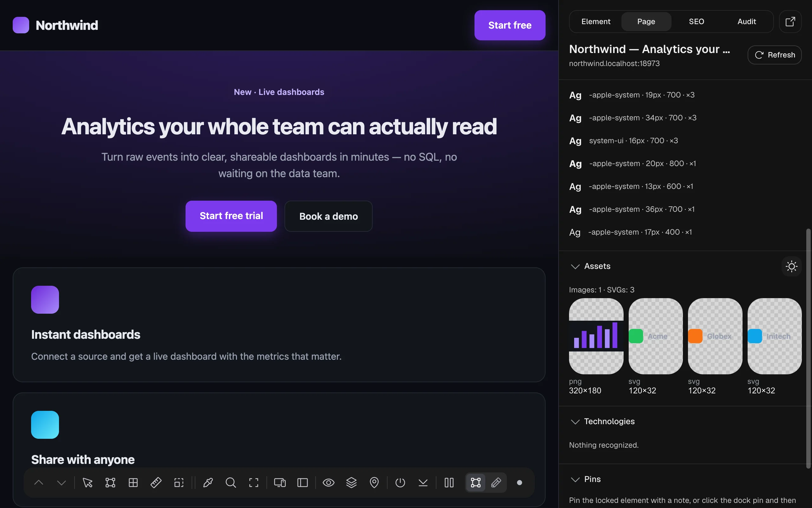The height and width of the screenshot is (508, 812).
Task: Collapse the Technologies section
Action: pyautogui.click(x=575, y=422)
